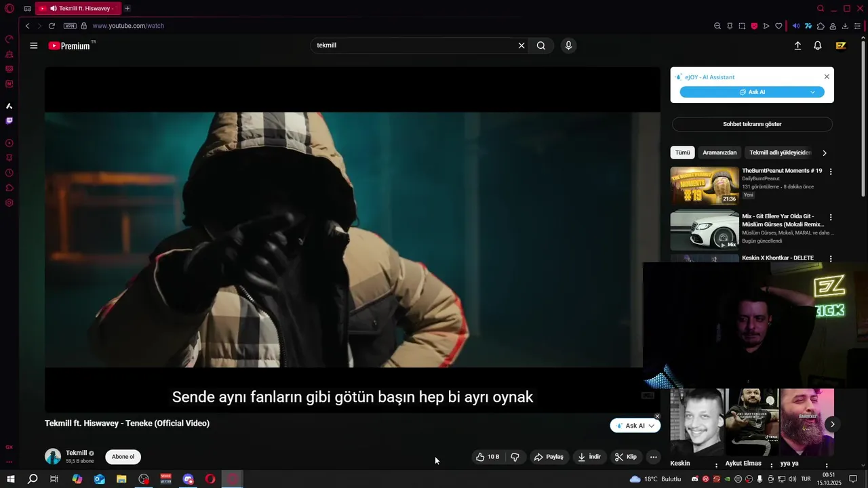
Task: Open options for TheBurntPeanut Moments video
Action: 831,171
